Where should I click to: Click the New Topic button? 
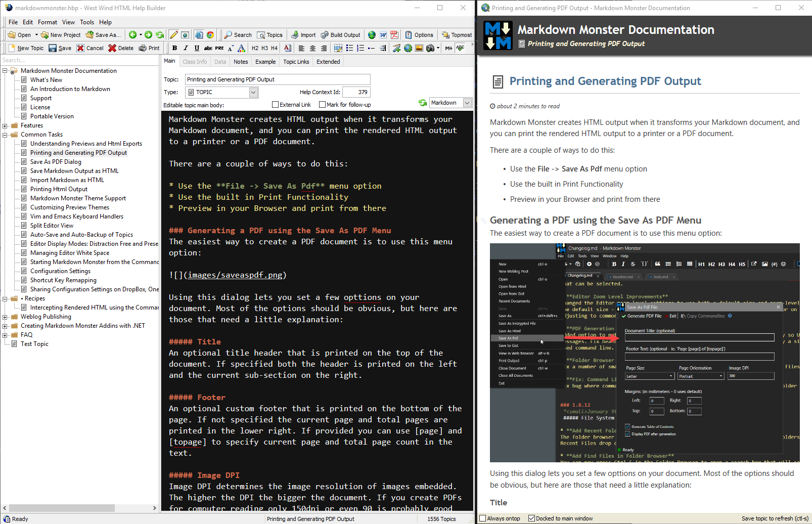click(x=26, y=48)
